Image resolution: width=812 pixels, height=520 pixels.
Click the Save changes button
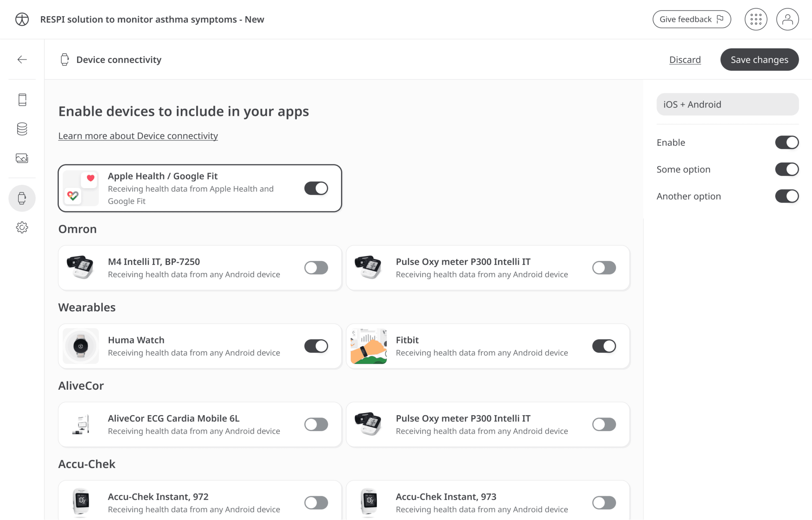pyautogui.click(x=759, y=60)
